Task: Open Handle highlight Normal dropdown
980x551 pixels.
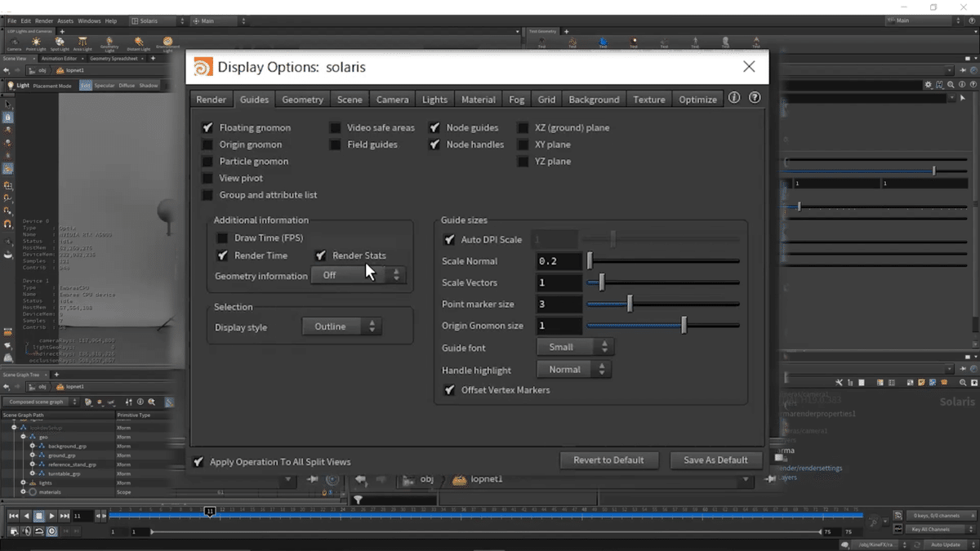Action: click(575, 370)
